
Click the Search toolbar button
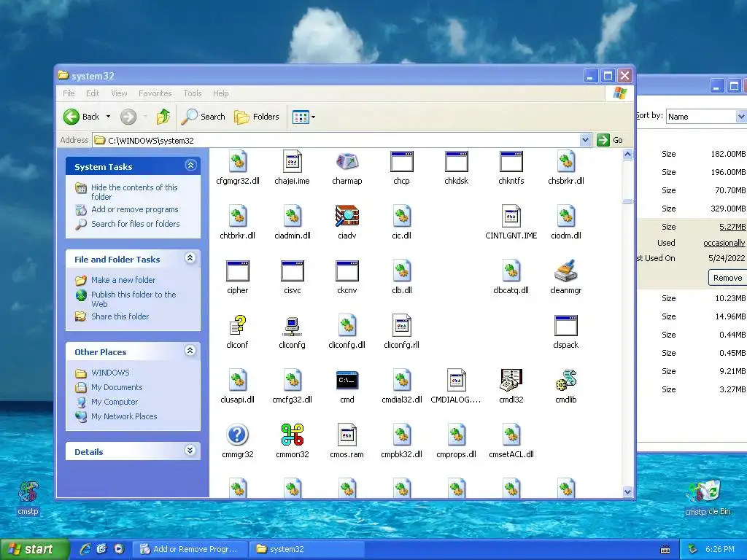pyautogui.click(x=204, y=117)
